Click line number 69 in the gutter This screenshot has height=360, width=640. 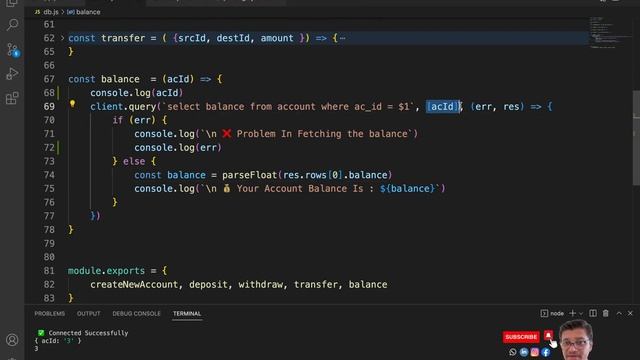pos(49,107)
